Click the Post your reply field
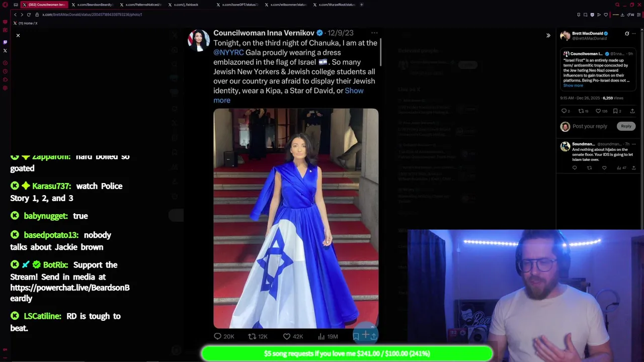 [x=590, y=126]
